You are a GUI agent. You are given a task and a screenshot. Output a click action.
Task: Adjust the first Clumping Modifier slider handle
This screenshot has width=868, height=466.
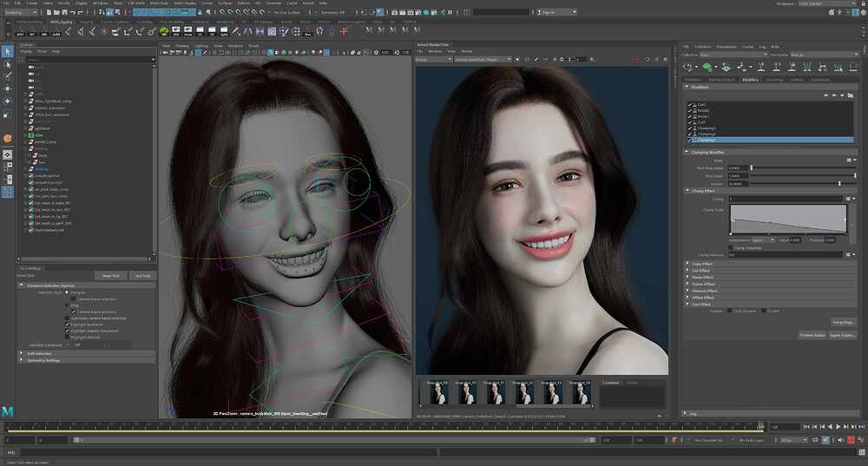point(751,167)
